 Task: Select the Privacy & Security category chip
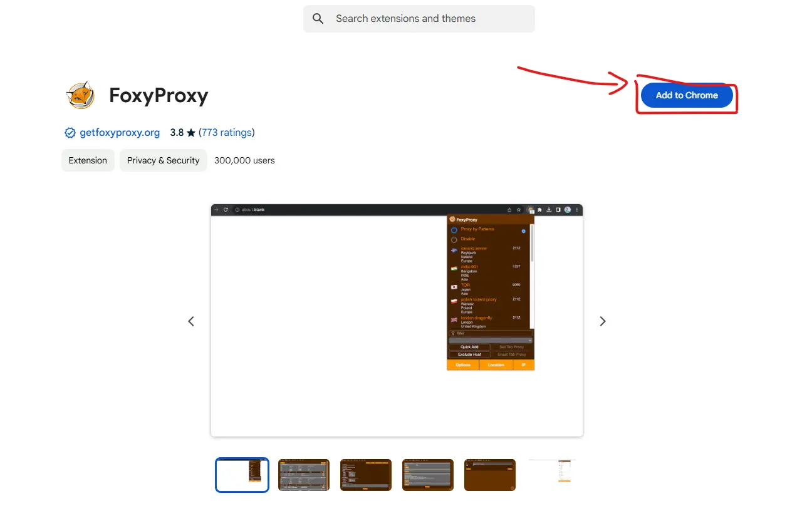(163, 160)
